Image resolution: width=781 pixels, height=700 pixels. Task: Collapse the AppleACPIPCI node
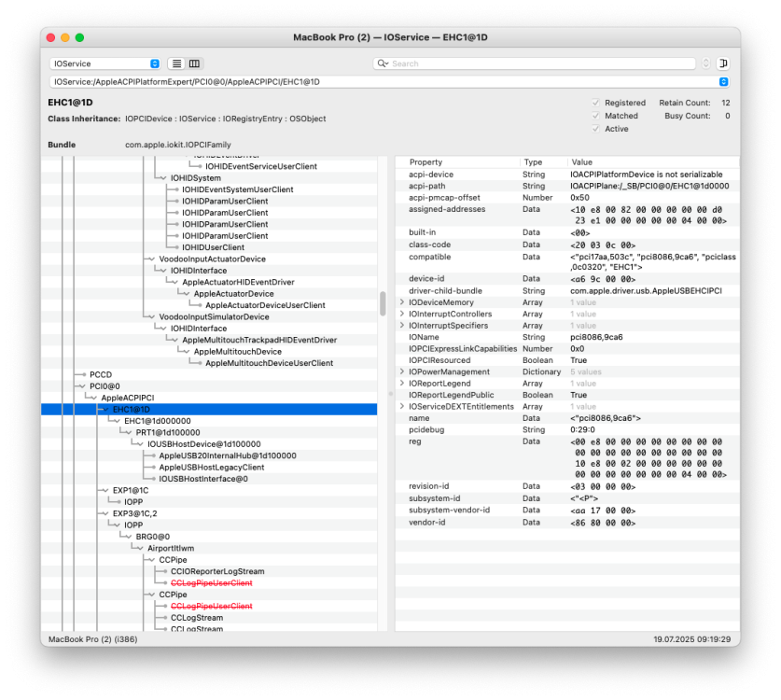93,399
